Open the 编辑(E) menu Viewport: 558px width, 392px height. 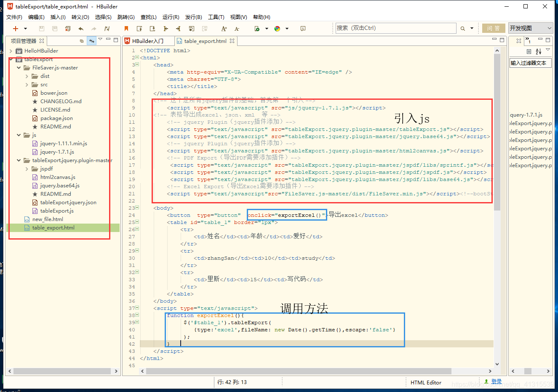36,17
